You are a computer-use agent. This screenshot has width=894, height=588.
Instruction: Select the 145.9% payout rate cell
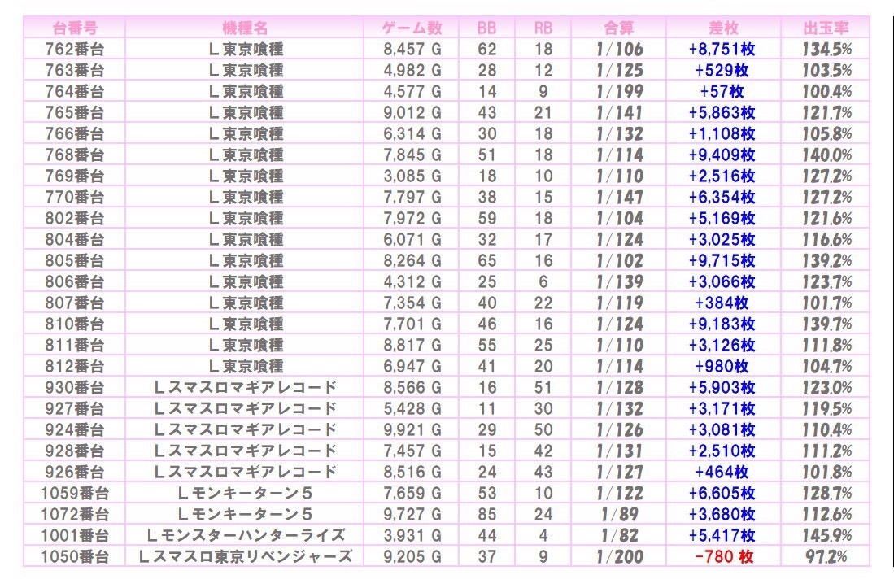click(826, 536)
